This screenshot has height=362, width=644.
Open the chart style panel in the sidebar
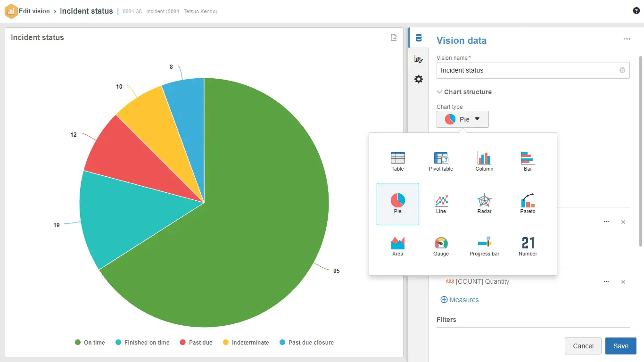[x=418, y=59]
